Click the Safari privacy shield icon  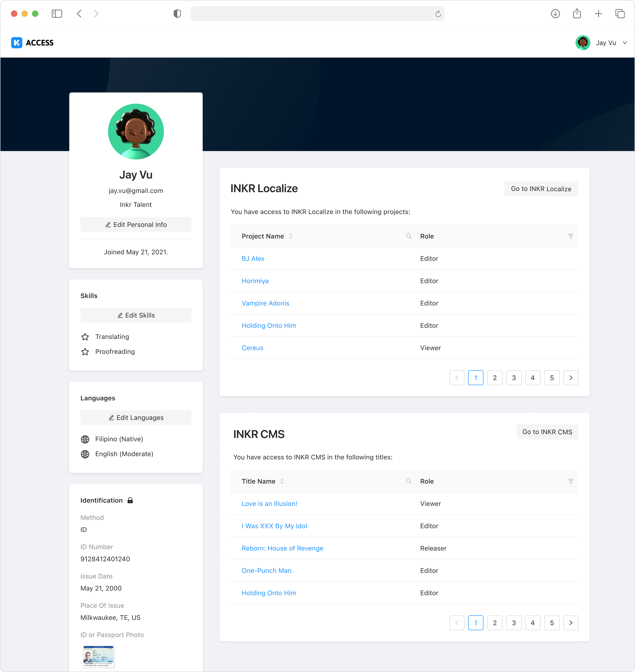[177, 13]
